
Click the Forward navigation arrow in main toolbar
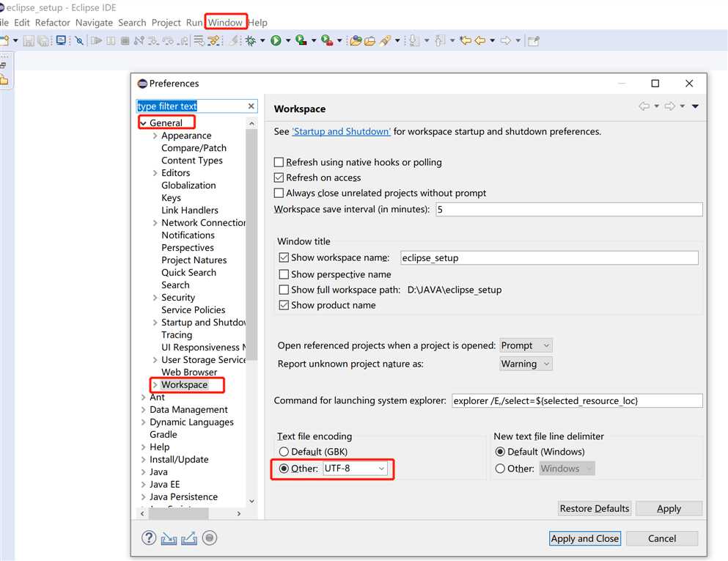[506, 41]
